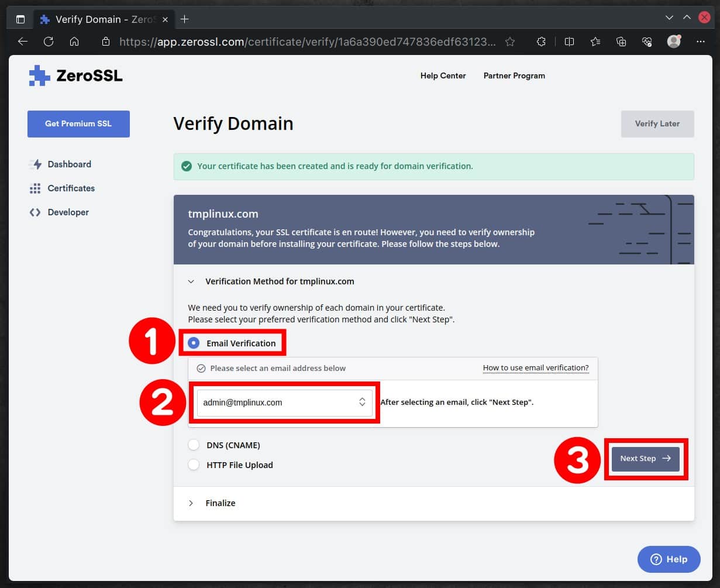The height and width of the screenshot is (588, 720).
Task: Choose HTTP File Upload verification
Action: (194, 465)
